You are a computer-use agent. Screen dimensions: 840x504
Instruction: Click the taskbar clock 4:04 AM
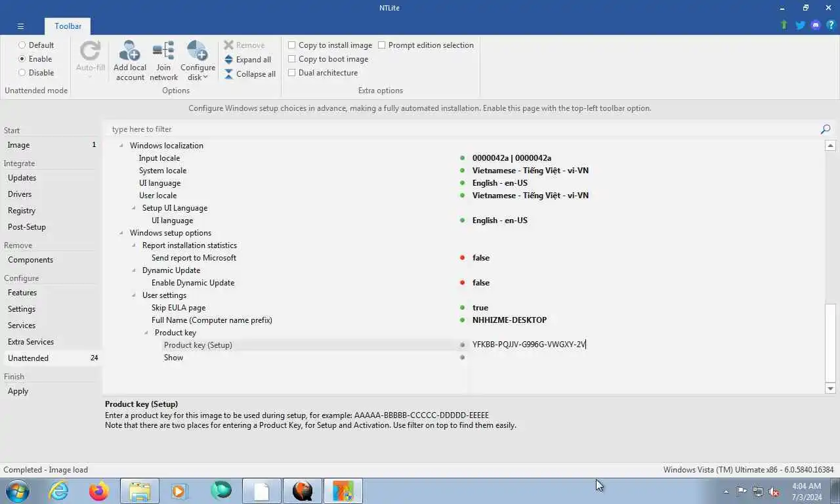coord(807,486)
